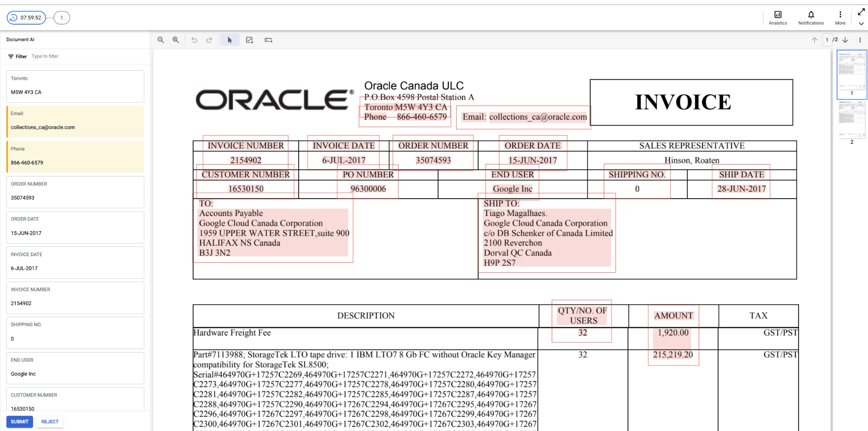The width and height of the screenshot is (868, 431).
Task: Click the Accounts Payable TO: address block
Action: point(273,228)
